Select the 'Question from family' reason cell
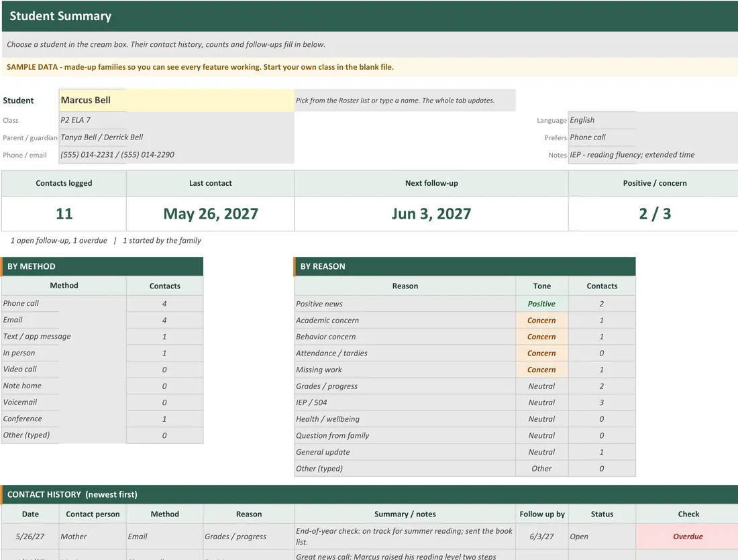This screenshot has width=738, height=560. point(405,436)
